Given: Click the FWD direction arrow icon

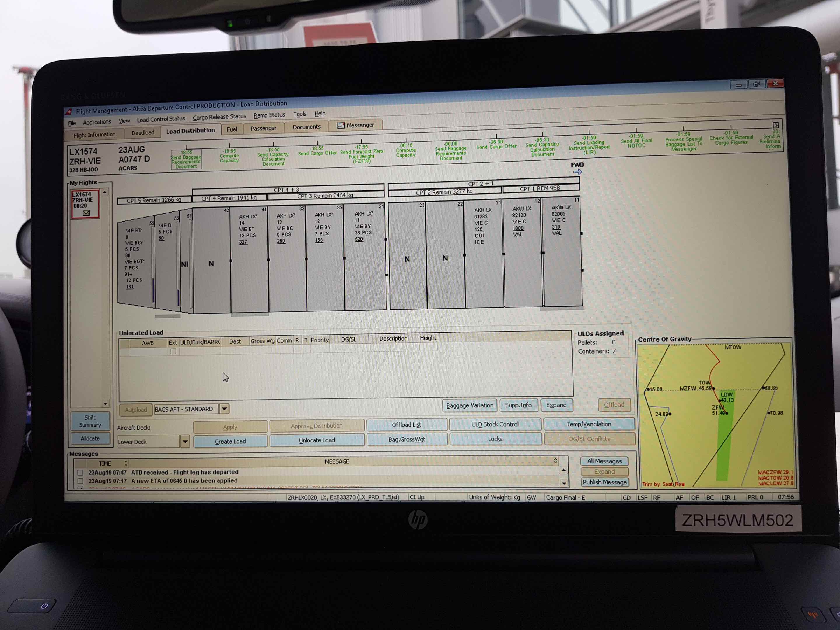Looking at the screenshot, I should pos(577,171).
